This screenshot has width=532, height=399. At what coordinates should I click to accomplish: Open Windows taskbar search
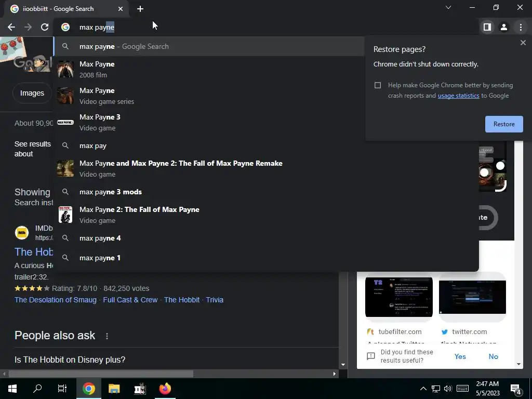click(37, 389)
